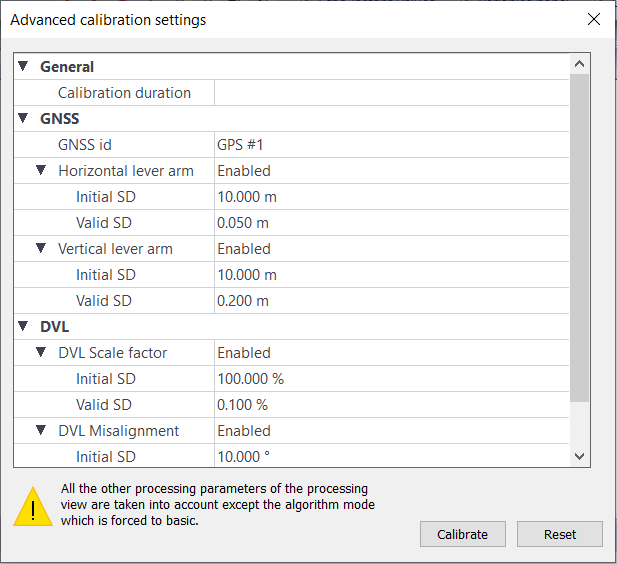Collapse the General section triangle
617x564 pixels.
tap(23, 66)
